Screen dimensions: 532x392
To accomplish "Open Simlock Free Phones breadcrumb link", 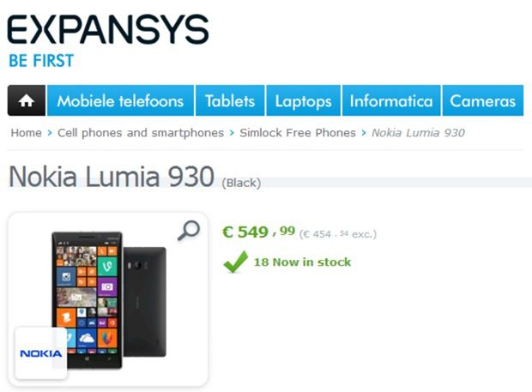I will click(x=298, y=133).
